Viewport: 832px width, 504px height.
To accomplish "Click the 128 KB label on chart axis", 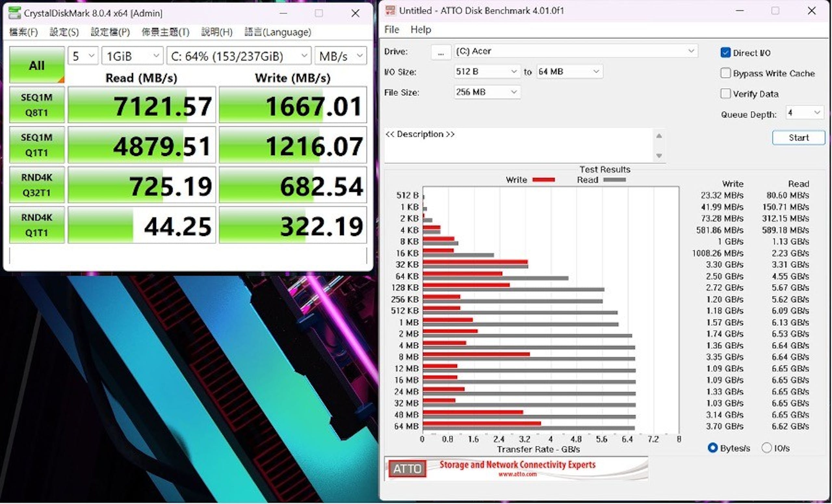I will (x=405, y=288).
